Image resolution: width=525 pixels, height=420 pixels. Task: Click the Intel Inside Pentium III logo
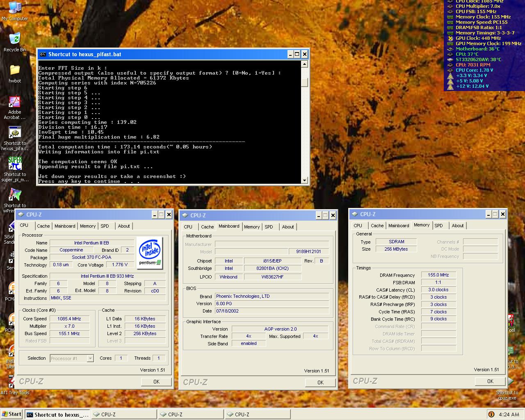150,252
